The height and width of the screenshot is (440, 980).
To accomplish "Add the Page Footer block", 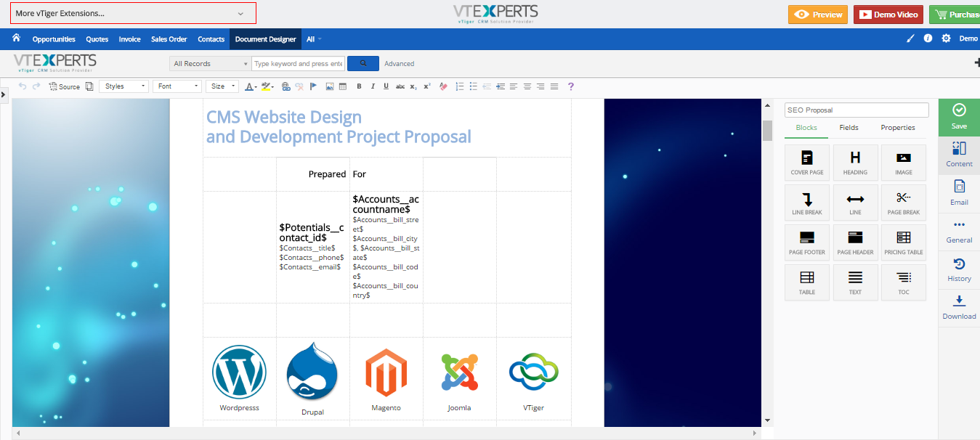I will (807, 243).
